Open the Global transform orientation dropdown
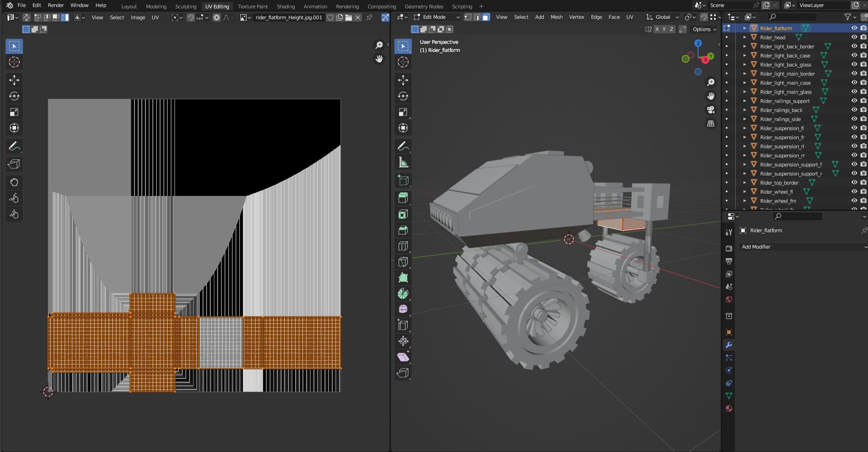The width and height of the screenshot is (868, 452). [662, 17]
